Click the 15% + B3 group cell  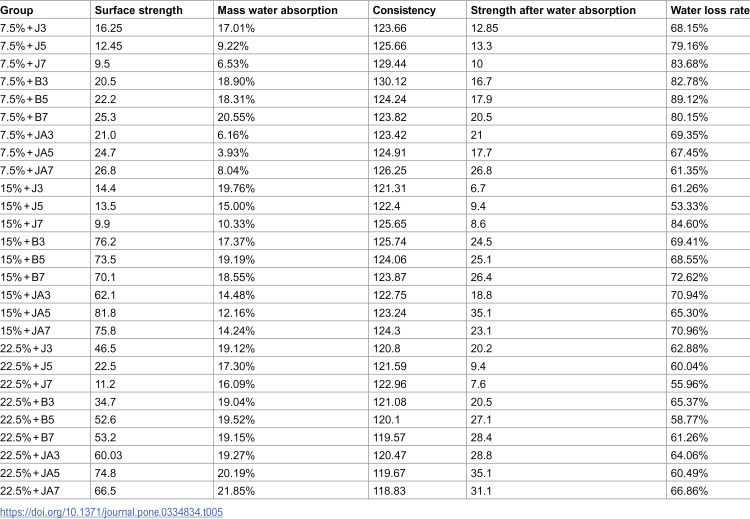22,242
